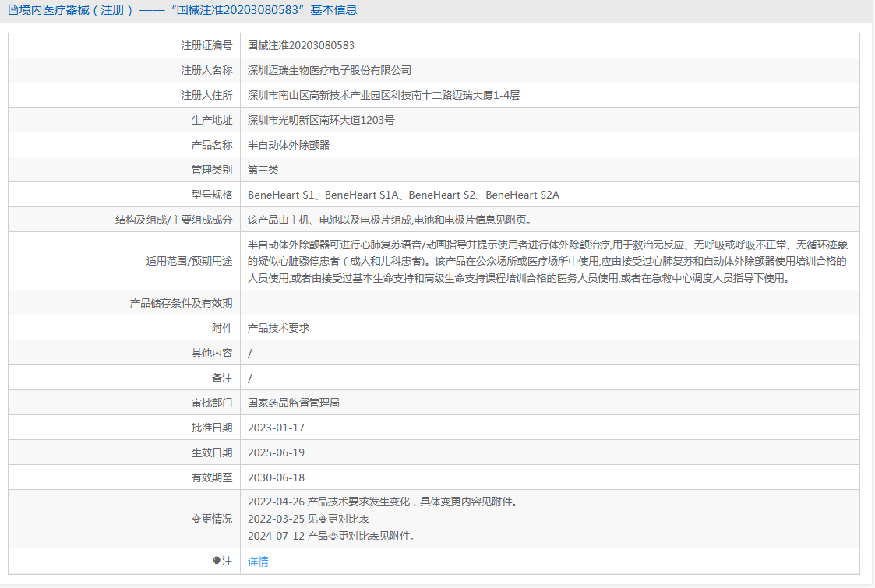875x588 pixels.
Task: Select the 备注 label
Action: 222,379
